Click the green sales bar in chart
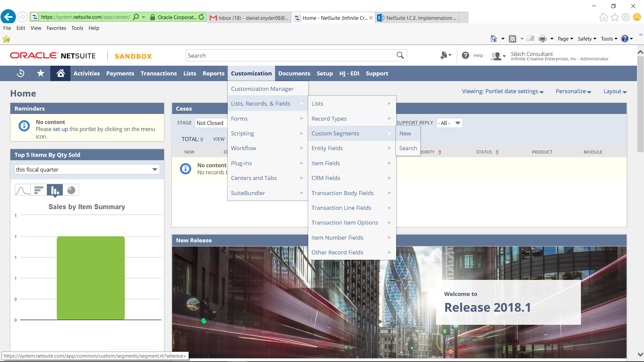 pos(91,278)
